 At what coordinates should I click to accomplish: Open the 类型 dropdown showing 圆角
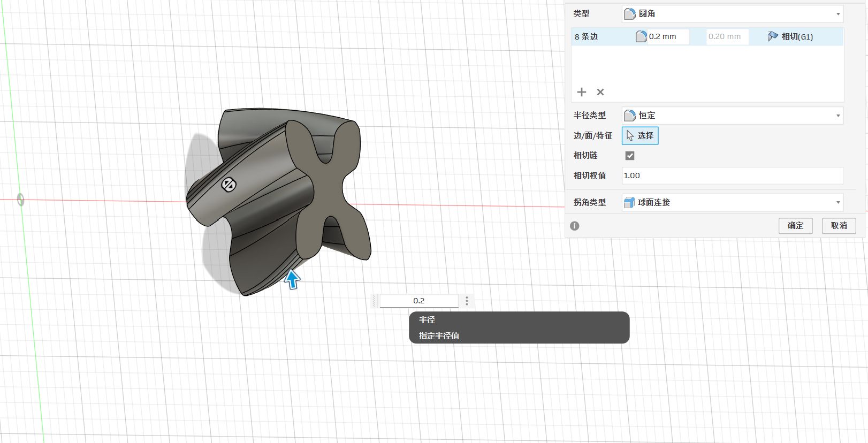[x=733, y=14]
